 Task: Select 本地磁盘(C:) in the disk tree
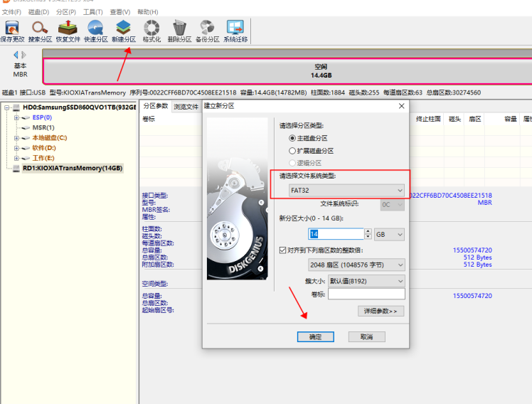50,138
